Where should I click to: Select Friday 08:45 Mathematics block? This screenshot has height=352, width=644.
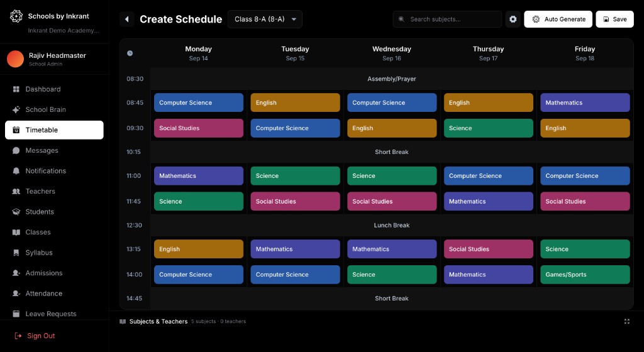(x=585, y=102)
